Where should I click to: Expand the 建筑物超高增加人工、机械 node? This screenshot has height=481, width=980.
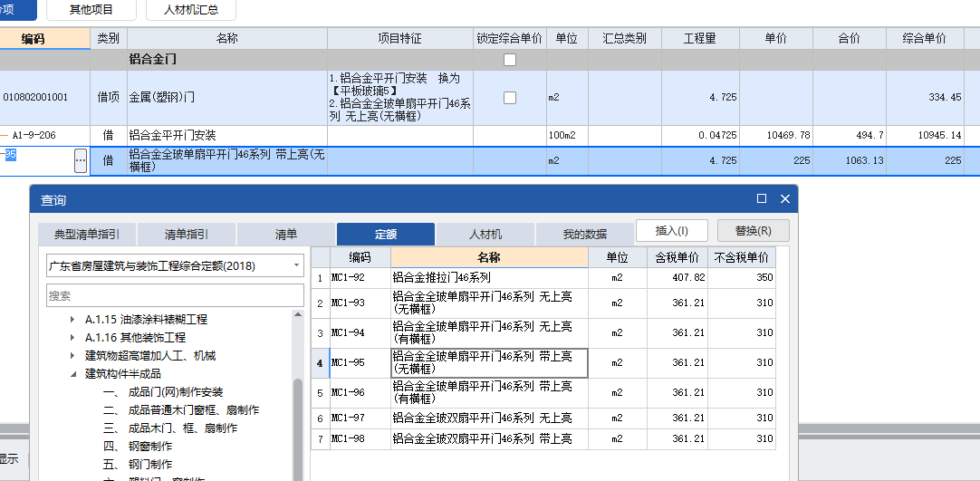coord(73,355)
